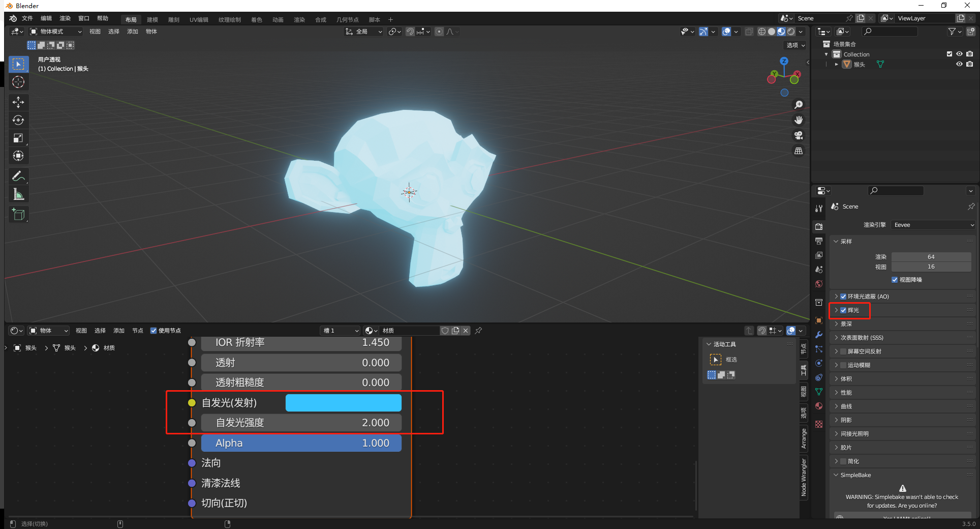The height and width of the screenshot is (529, 980).
Task: Unlink the material with the X icon
Action: pyautogui.click(x=466, y=331)
